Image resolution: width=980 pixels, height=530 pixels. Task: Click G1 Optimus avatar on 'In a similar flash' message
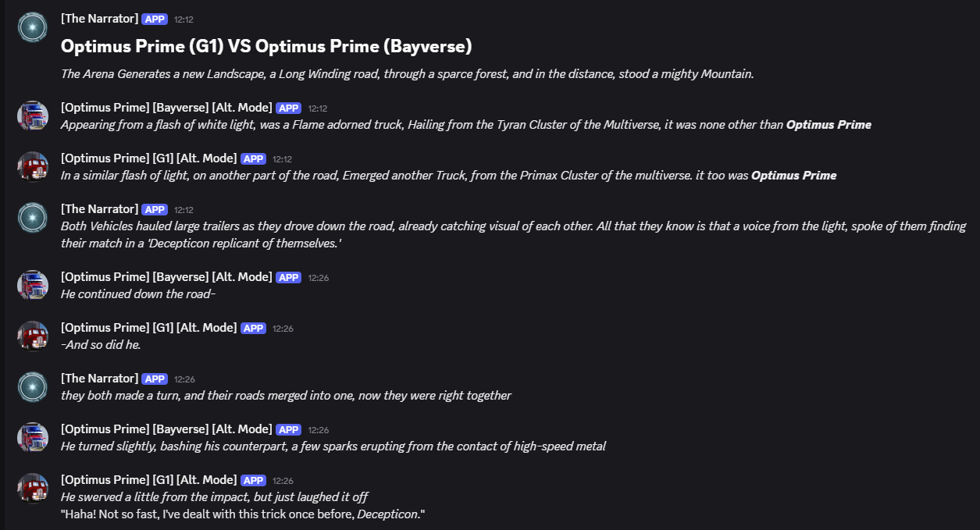coord(33,166)
